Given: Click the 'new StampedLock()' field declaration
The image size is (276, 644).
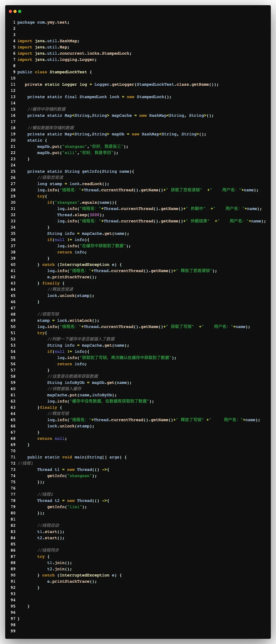Looking at the screenshot, I should [x=99, y=97].
